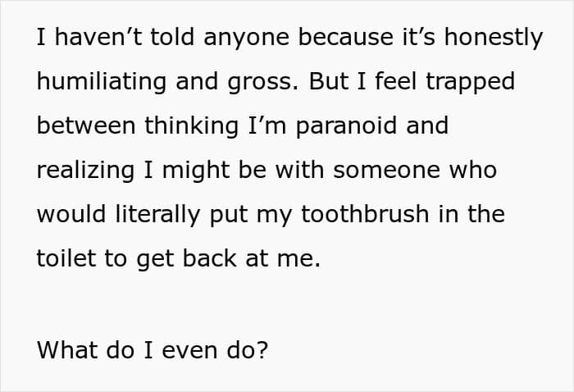Click the word "might" in the fourth line

tap(196, 171)
